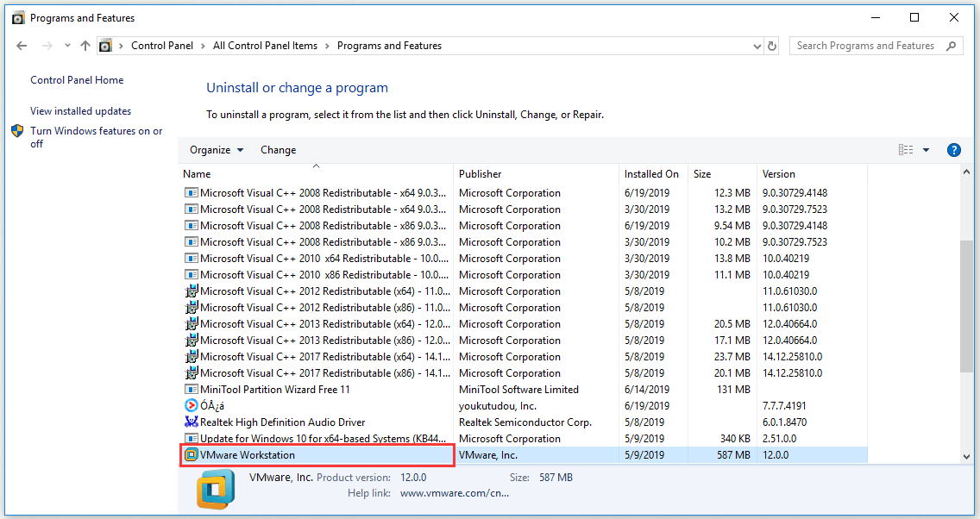This screenshot has height=519, width=980.
Task: Navigate up with the up arrow icon
Action: (82, 45)
